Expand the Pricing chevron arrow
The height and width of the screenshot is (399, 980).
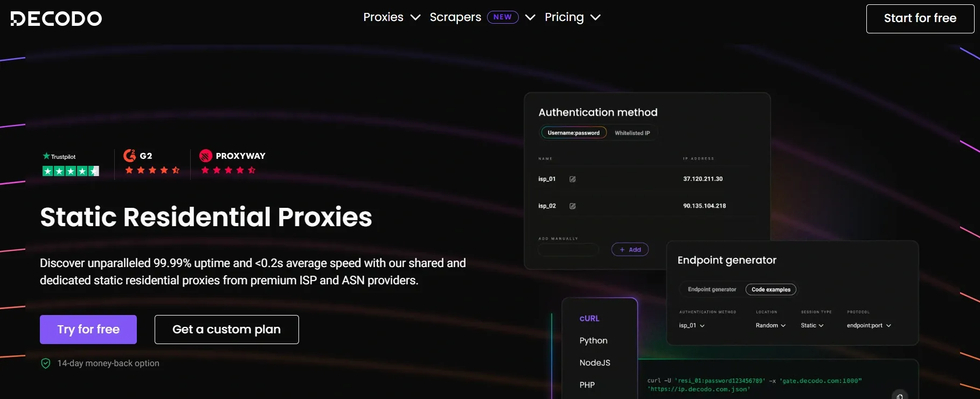point(595,17)
